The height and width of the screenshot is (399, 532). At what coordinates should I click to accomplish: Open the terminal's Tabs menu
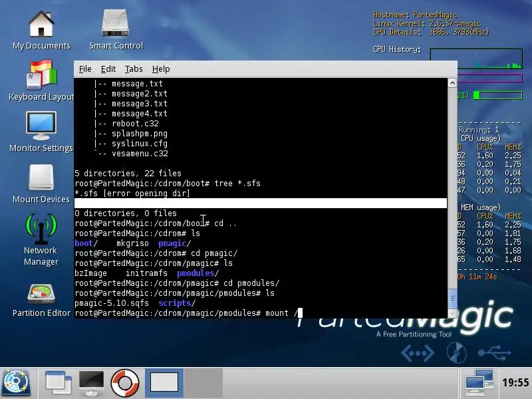134,69
